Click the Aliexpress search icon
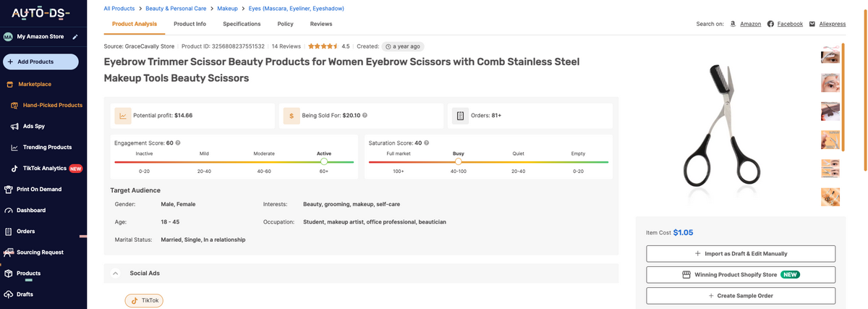This screenshot has height=309, width=868. click(x=812, y=24)
